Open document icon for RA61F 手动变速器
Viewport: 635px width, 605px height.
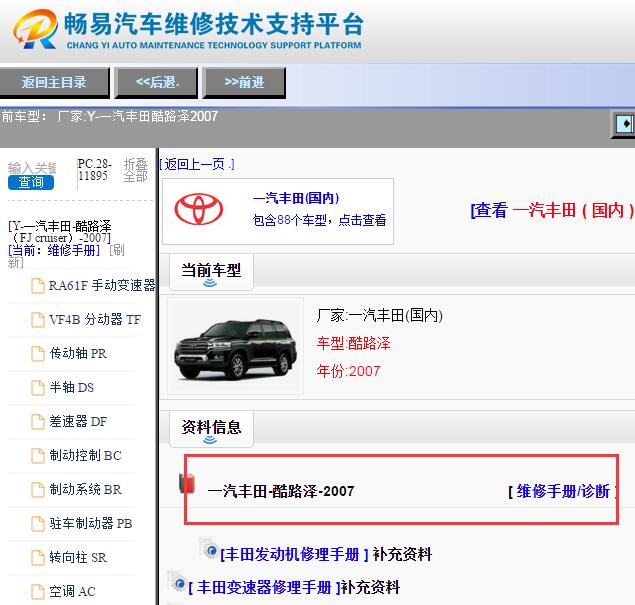click(38, 286)
